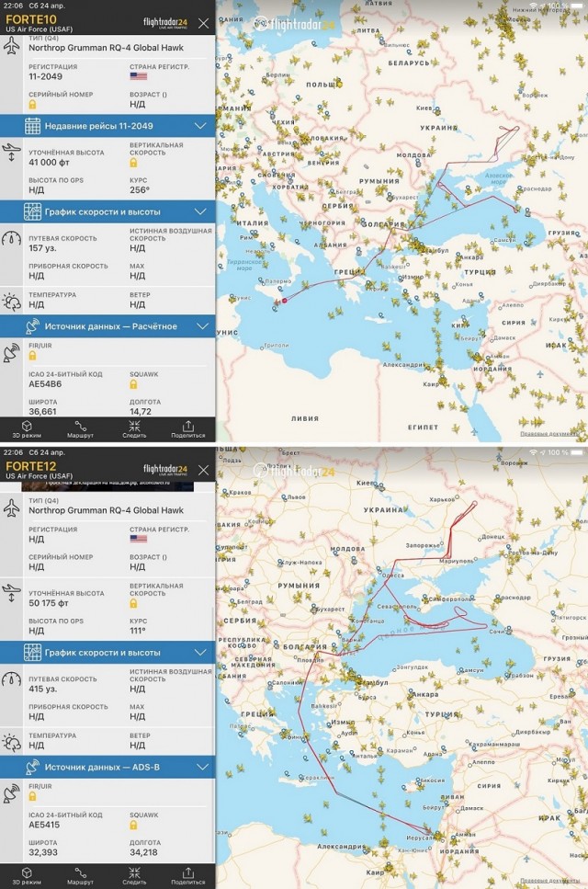This screenshot has width=588, height=889.
Task: Open 3D режим for FORTE12
Action: [x=27, y=876]
